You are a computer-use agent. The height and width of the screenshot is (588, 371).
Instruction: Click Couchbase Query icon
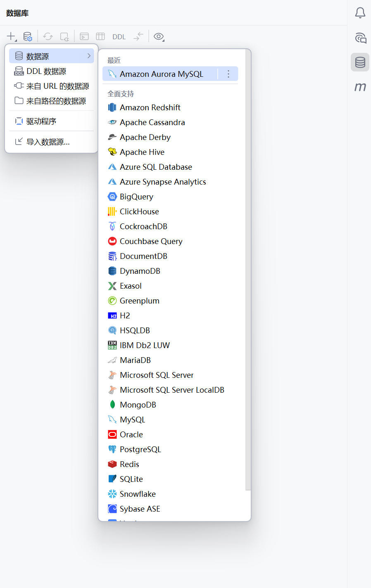click(x=112, y=241)
